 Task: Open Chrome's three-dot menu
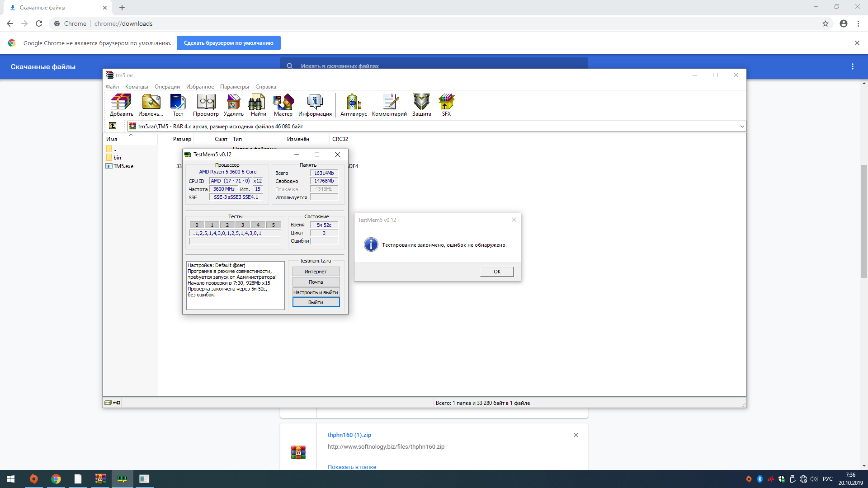pos(858,23)
